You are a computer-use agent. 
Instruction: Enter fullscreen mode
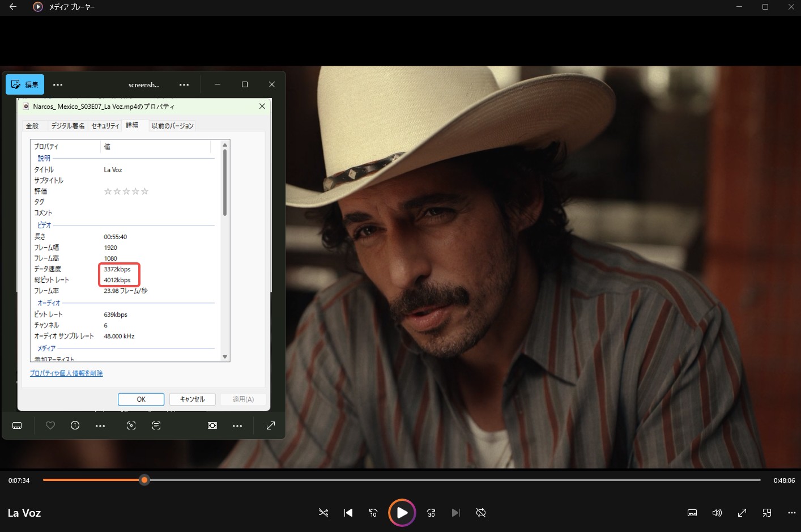click(742, 513)
